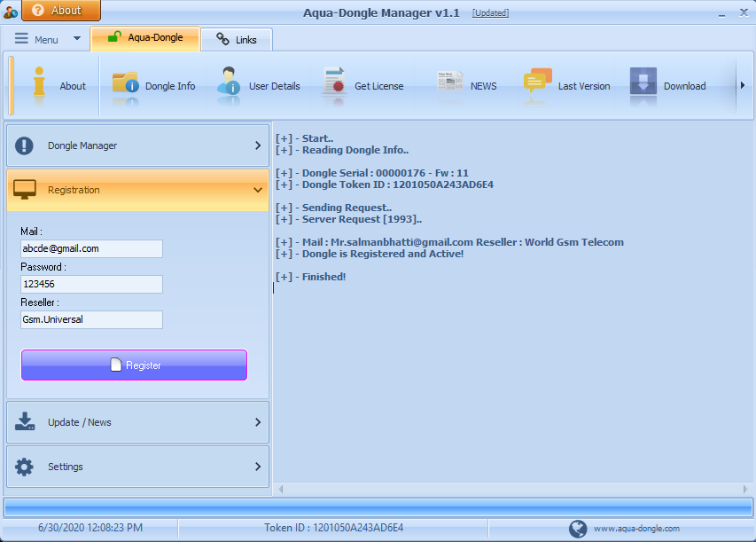Click the Settings gear icon

[x=24, y=467]
